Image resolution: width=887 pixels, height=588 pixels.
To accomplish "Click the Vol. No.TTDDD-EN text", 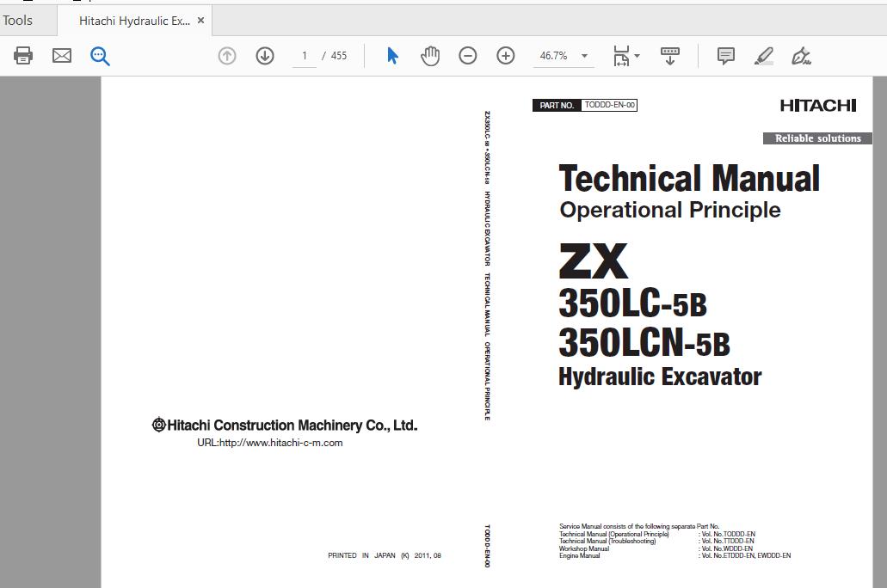I will pyautogui.click(x=728, y=541).
